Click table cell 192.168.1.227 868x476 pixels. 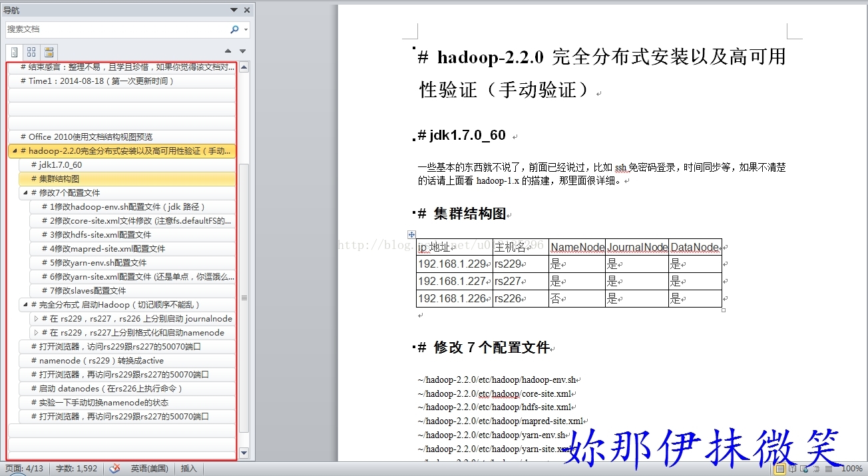click(455, 281)
